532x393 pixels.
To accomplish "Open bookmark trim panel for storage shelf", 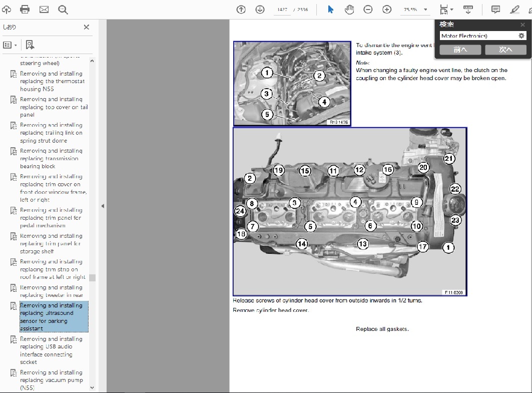I will (x=51, y=244).
